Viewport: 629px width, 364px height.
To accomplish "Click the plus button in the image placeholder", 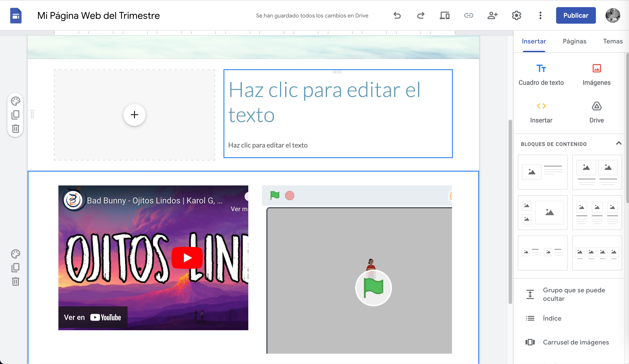I will pyautogui.click(x=134, y=115).
